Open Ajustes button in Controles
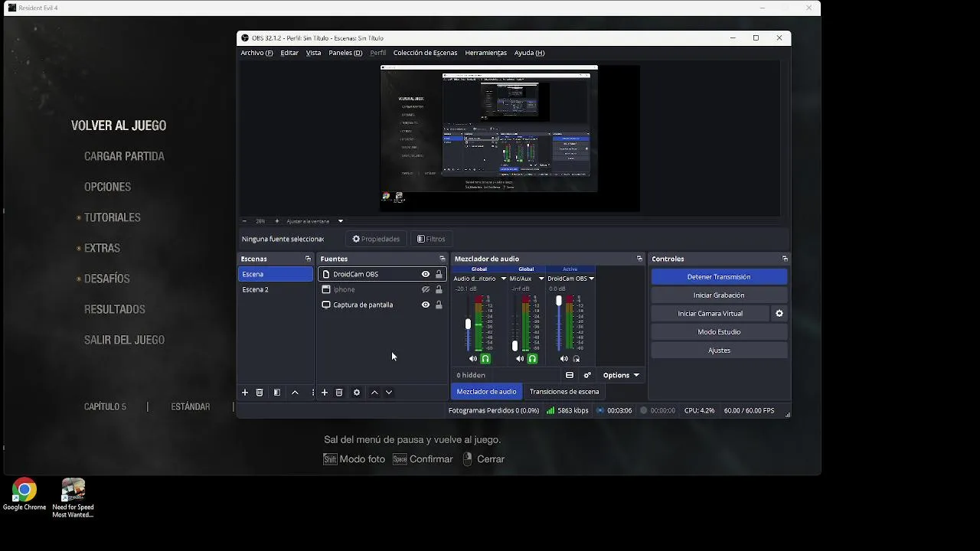Viewport: 980px width, 551px height. pyautogui.click(x=719, y=350)
